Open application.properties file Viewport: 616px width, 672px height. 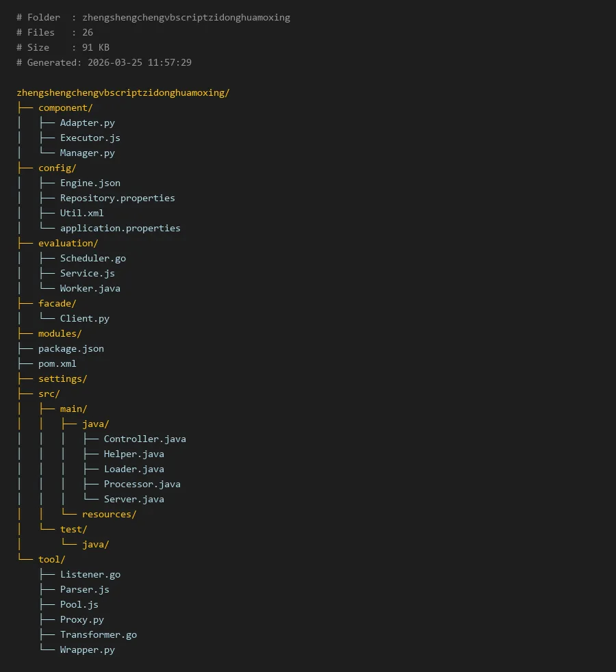click(120, 228)
